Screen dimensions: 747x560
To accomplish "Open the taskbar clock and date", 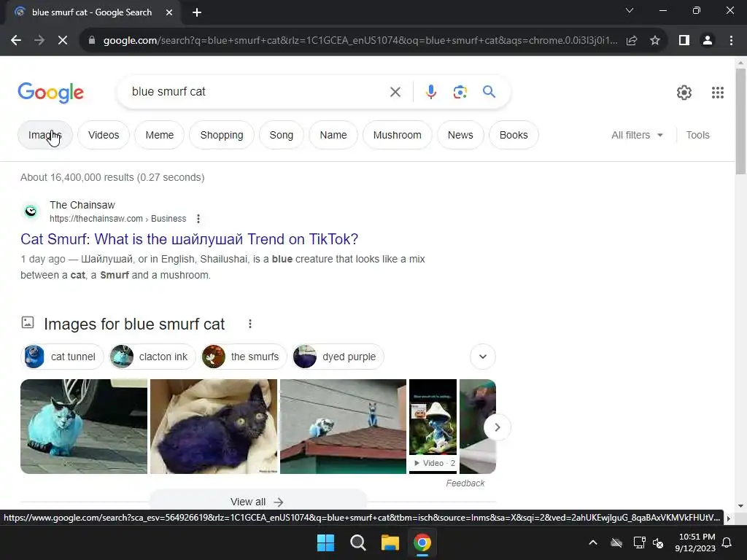I will pos(695,542).
